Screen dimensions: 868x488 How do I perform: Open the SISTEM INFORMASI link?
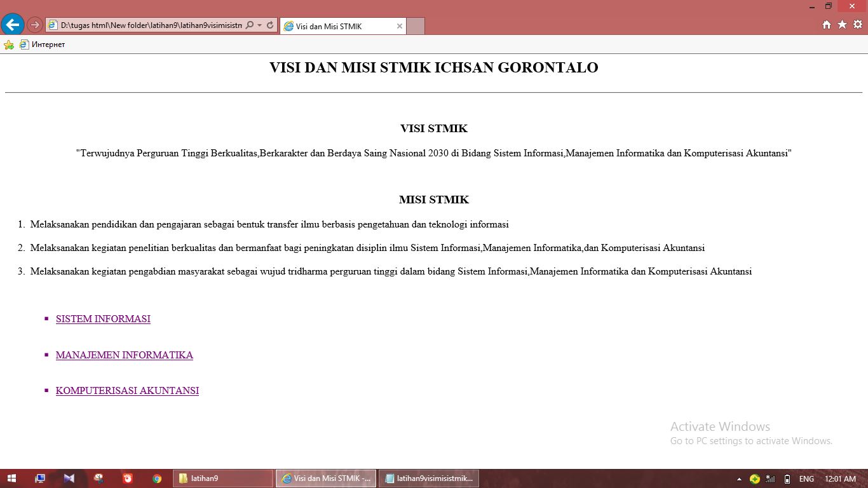[103, 319]
